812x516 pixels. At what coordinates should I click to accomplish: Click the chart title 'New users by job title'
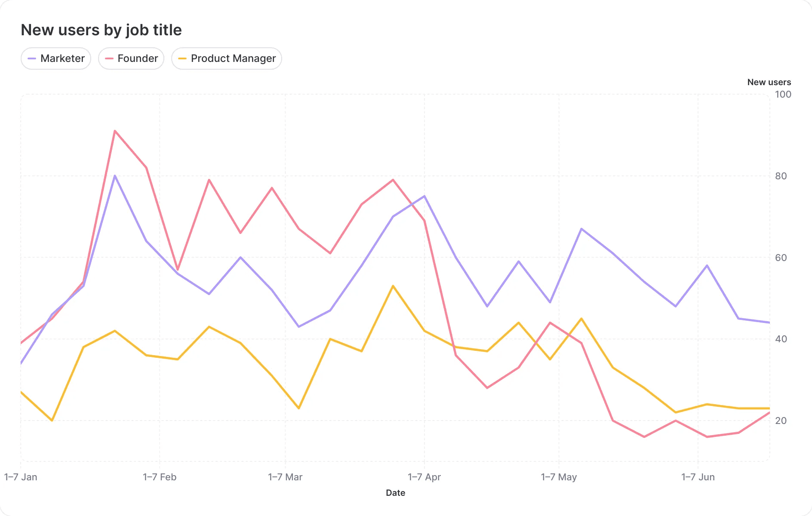(x=101, y=30)
